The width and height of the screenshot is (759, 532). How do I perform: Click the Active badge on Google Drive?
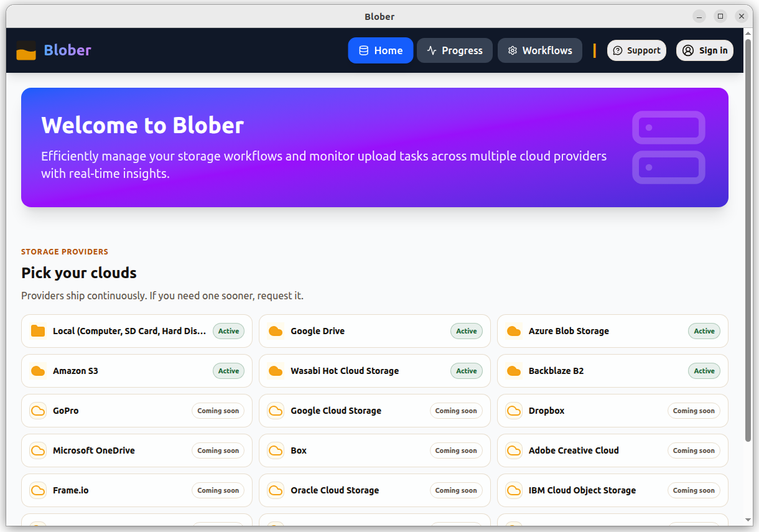(466, 331)
